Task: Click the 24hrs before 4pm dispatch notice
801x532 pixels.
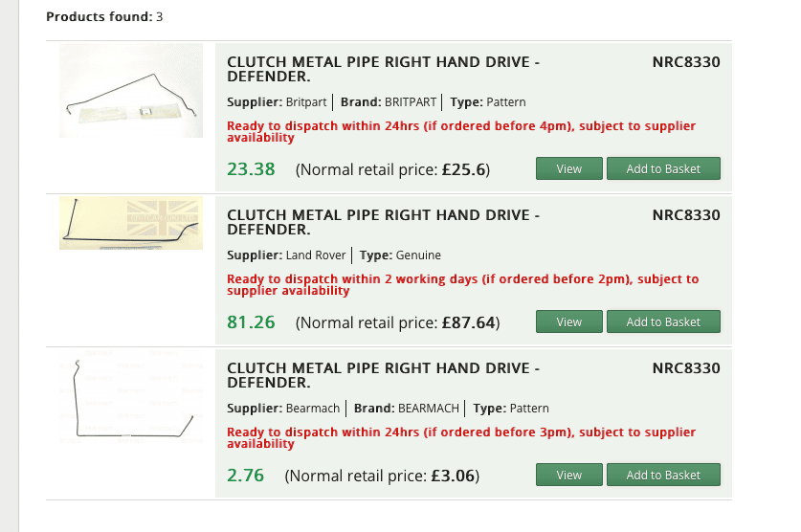Action: (x=461, y=132)
